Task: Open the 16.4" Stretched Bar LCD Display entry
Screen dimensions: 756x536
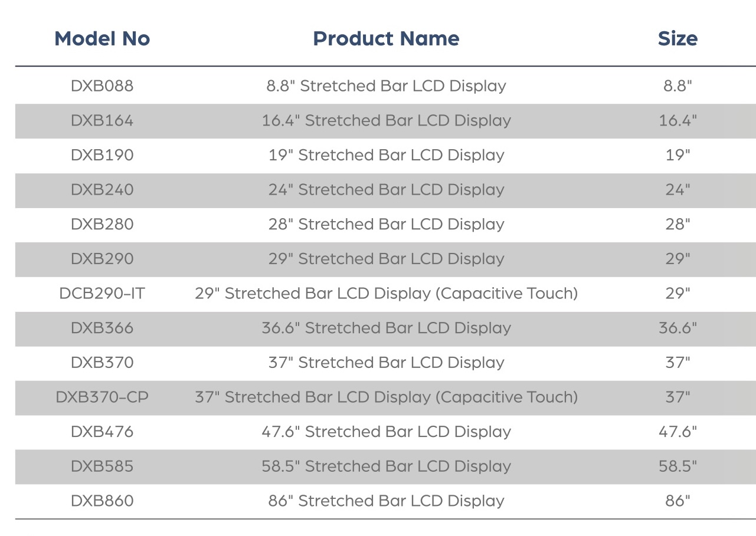Action: 386,121
